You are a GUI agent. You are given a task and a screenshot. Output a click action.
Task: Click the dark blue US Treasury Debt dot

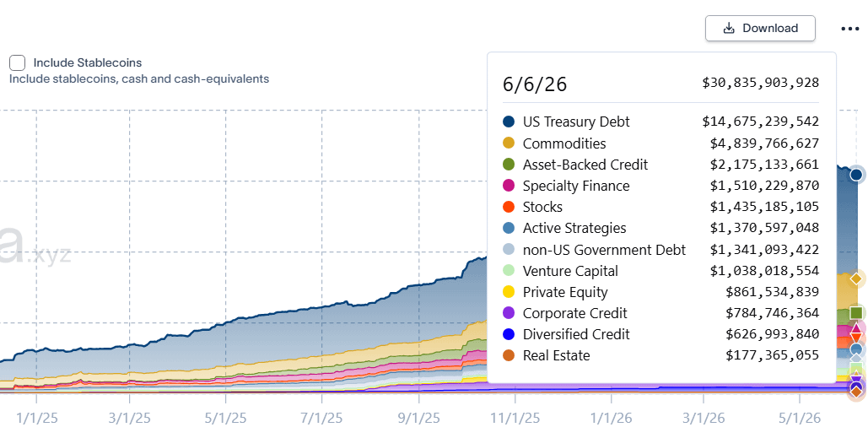click(x=509, y=122)
